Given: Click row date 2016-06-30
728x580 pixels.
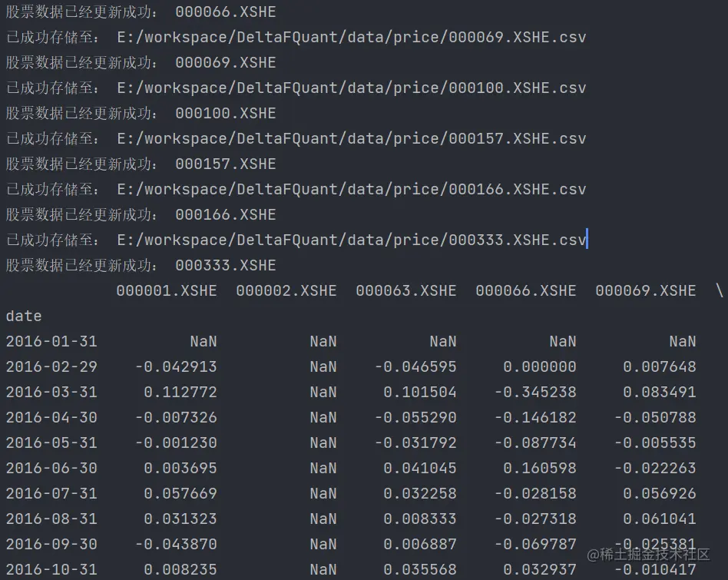Looking at the screenshot, I should pyautogui.click(x=51, y=468).
